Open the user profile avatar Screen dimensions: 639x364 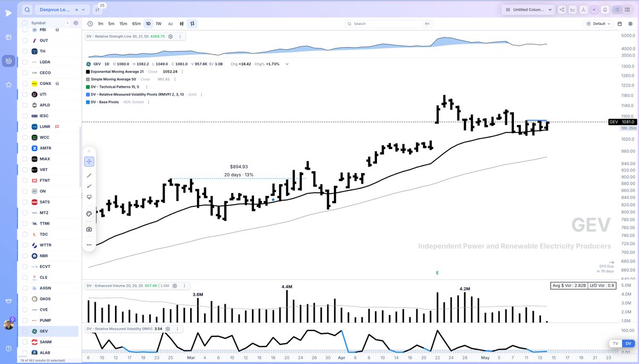pyautogui.click(x=8, y=324)
